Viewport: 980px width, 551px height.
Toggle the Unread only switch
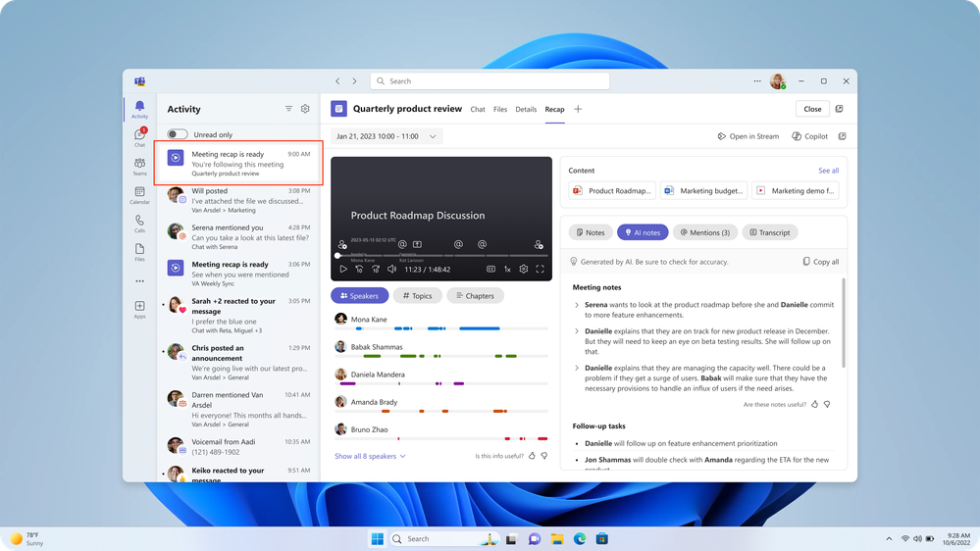(178, 134)
